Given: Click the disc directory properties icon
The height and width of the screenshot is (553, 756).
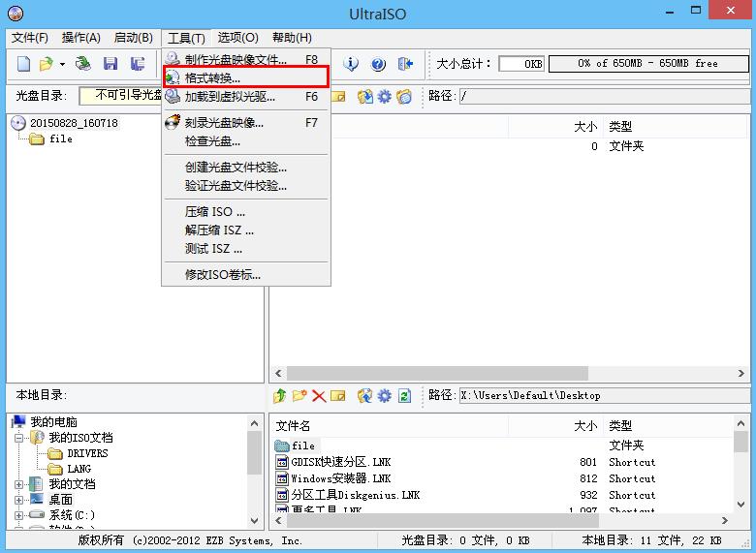Looking at the screenshot, I should point(365,96).
